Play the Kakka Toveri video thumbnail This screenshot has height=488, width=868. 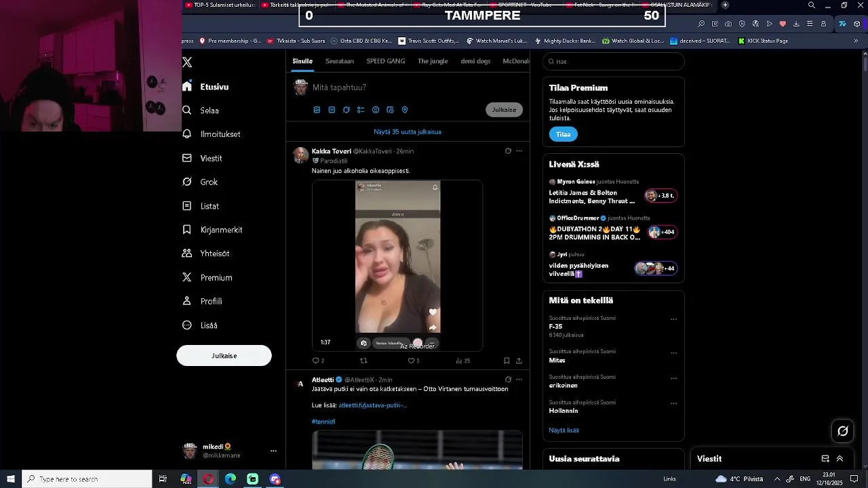pyautogui.click(x=397, y=266)
